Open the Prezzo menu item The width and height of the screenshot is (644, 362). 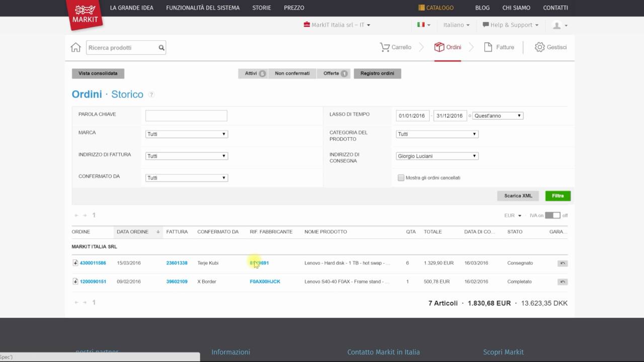pos(294,8)
